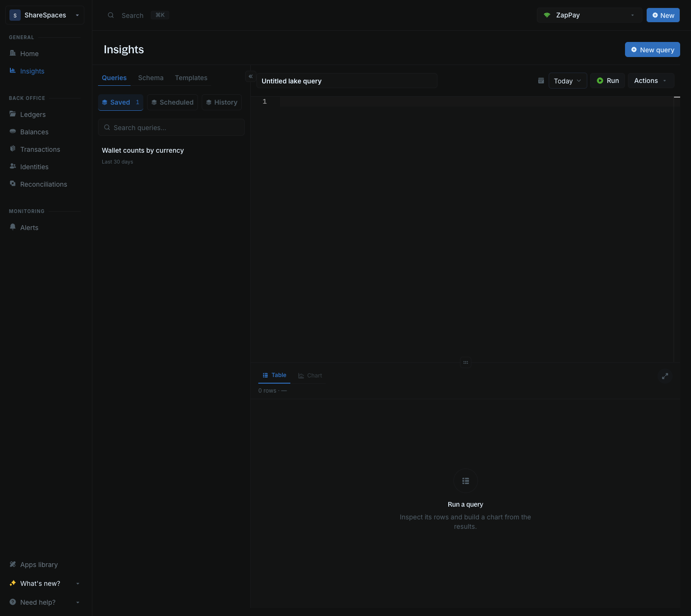Expand the Need help? menu
The height and width of the screenshot is (616, 691).
(45, 602)
